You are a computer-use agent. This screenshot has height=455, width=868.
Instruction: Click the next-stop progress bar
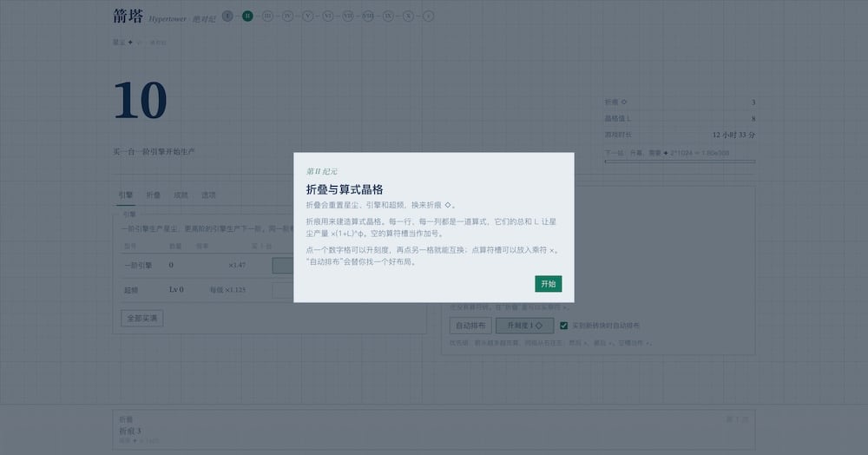[x=680, y=162]
